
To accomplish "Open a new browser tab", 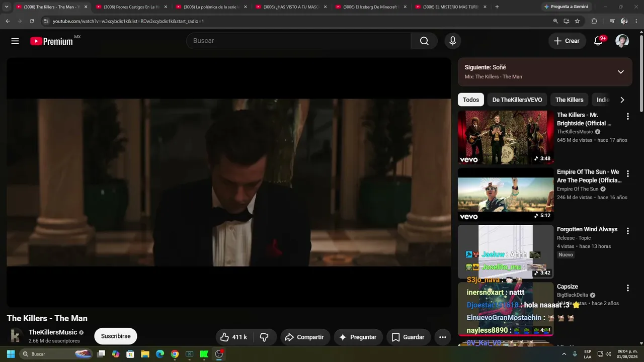I will [497, 7].
